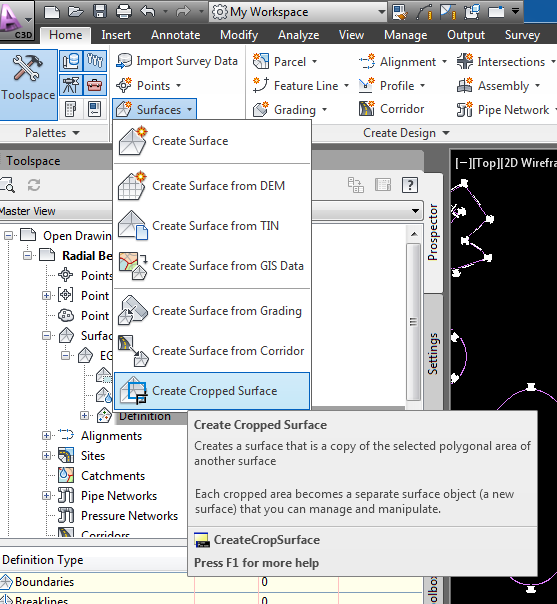Open the Insert ribbon tab
This screenshot has width=557, height=604.
point(116,35)
